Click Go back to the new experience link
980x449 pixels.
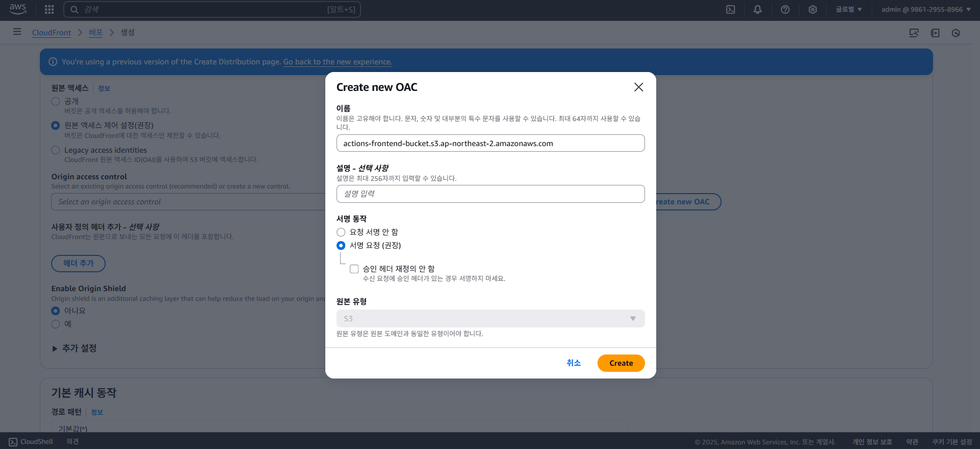coord(338,62)
